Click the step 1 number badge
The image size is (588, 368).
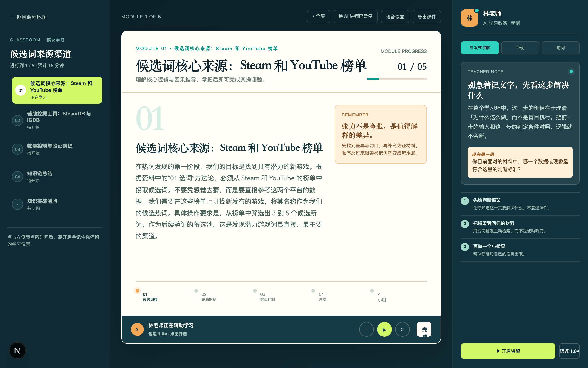[x=465, y=201]
